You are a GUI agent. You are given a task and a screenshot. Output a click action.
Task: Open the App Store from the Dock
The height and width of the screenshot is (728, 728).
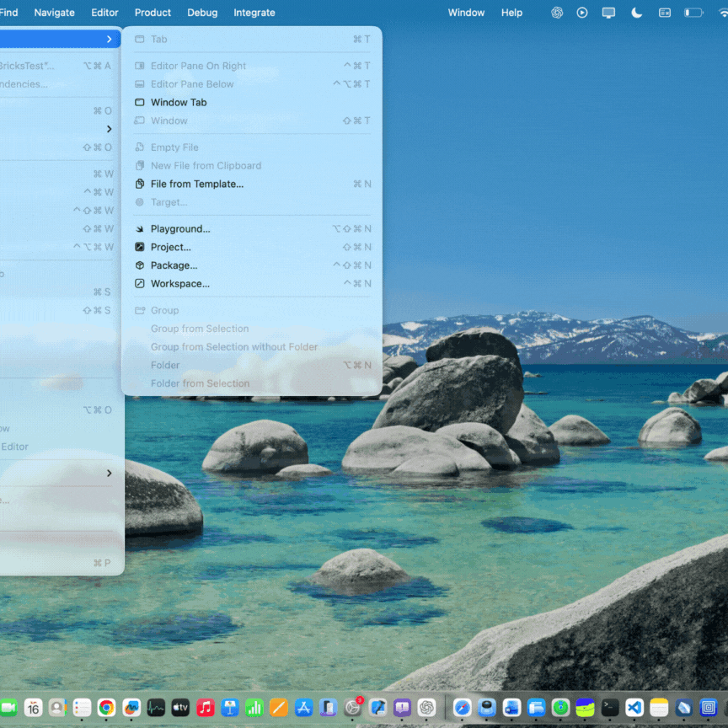[303, 709]
